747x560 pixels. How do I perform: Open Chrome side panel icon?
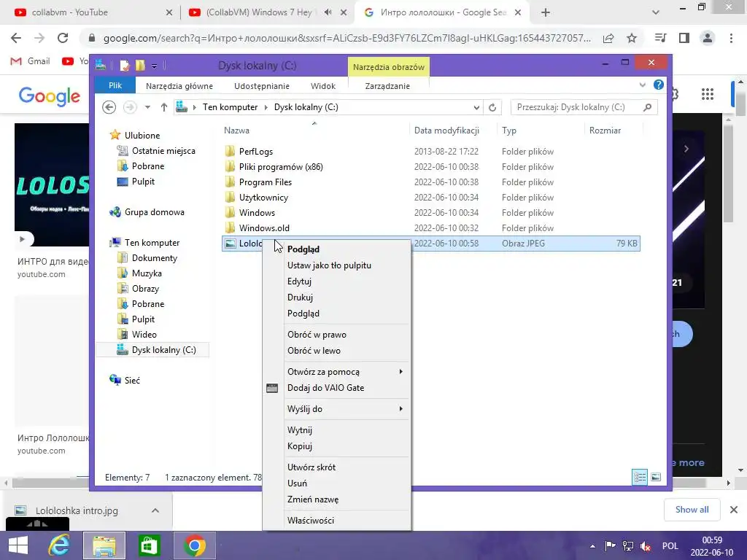coord(684,38)
